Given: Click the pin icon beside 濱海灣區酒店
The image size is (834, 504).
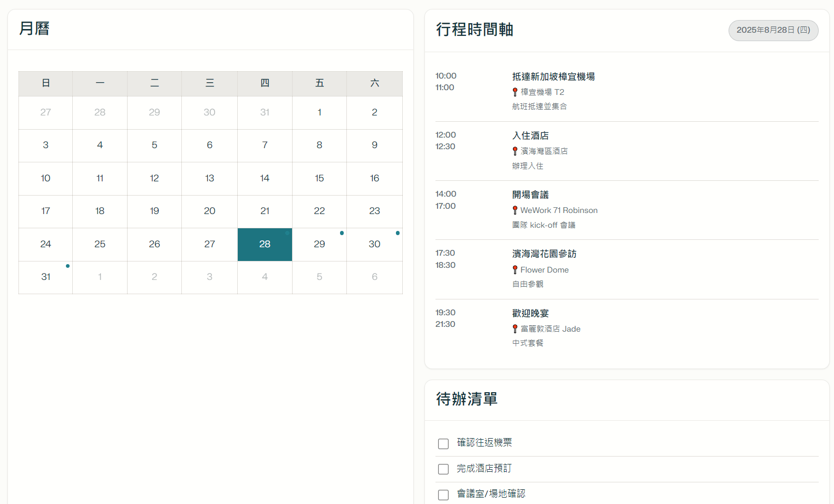Looking at the screenshot, I should tap(515, 151).
